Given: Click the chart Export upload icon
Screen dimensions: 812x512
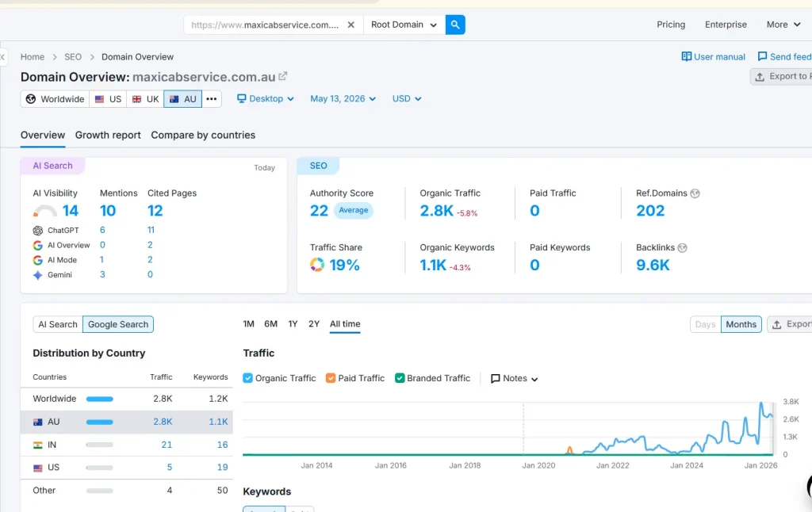Looking at the screenshot, I should pos(777,325).
